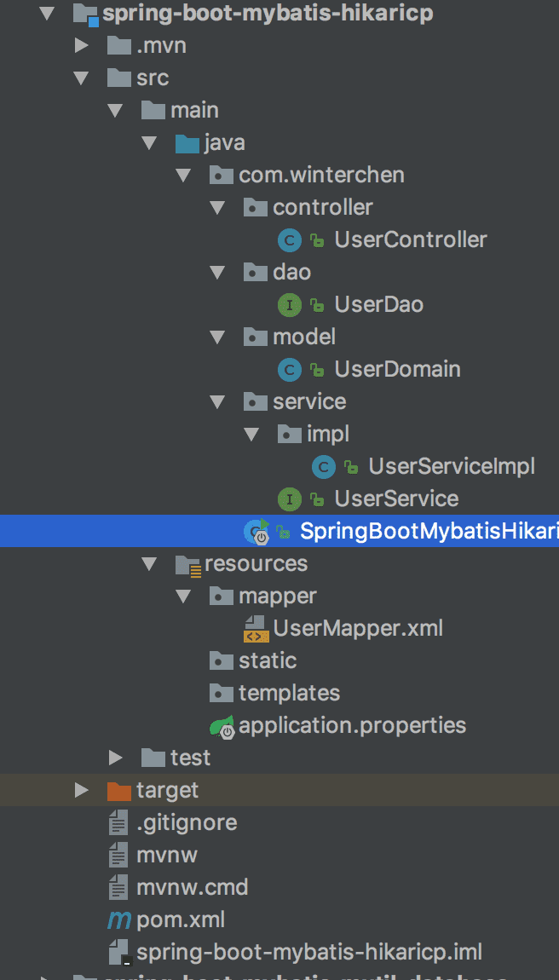This screenshot has width=559, height=980.
Task: Expand the target folder arrow
Action: coord(82,790)
